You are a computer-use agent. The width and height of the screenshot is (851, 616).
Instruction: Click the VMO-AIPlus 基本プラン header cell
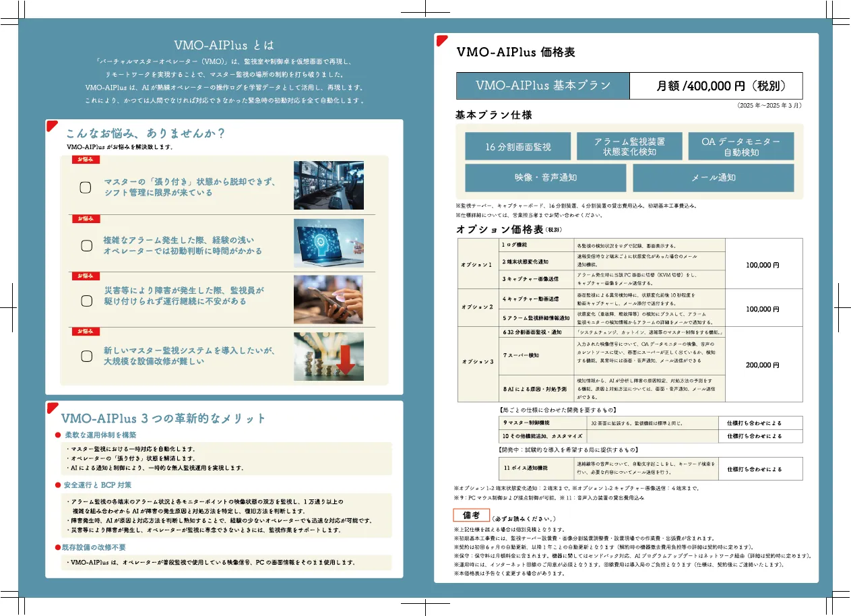pyautogui.click(x=543, y=86)
